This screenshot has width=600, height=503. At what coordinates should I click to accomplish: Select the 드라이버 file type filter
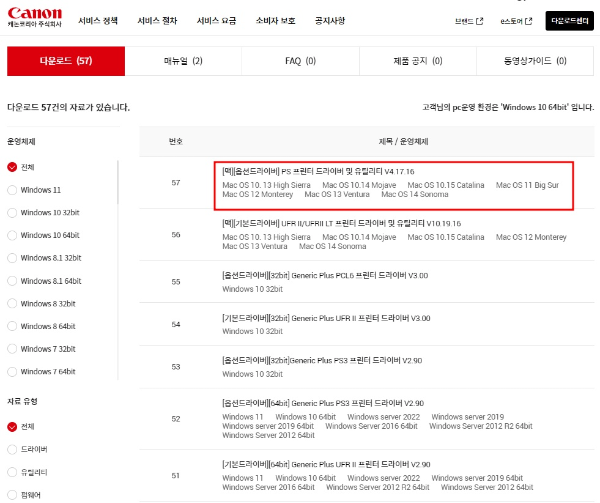[x=12, y=449]
